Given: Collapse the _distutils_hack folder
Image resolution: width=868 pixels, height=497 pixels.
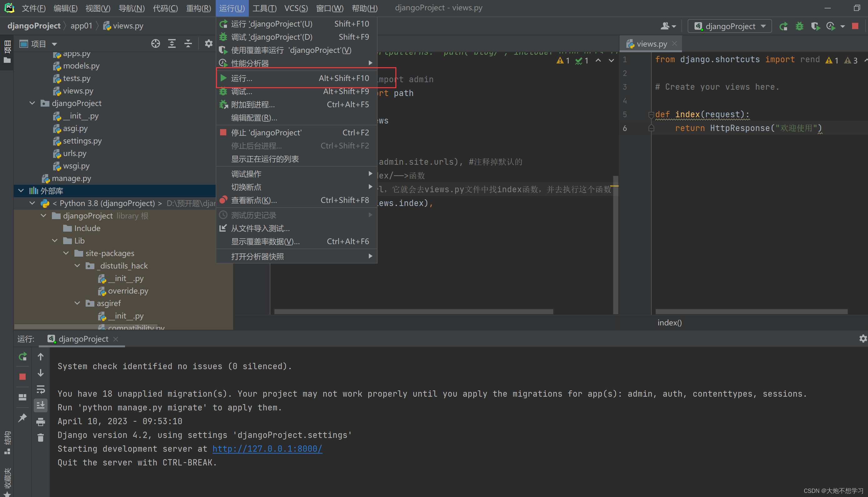Looking at the screenshot, I should (x=77, y=266).
